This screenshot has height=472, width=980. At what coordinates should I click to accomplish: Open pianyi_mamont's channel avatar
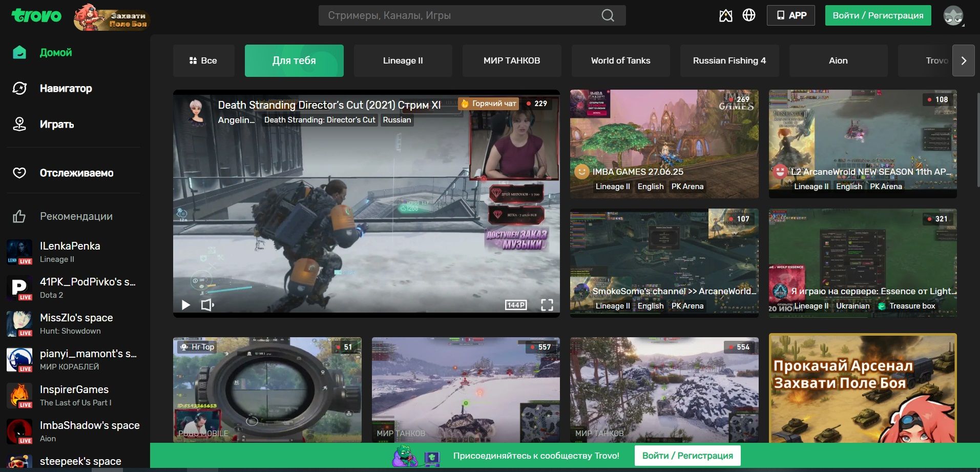[19, 360]
